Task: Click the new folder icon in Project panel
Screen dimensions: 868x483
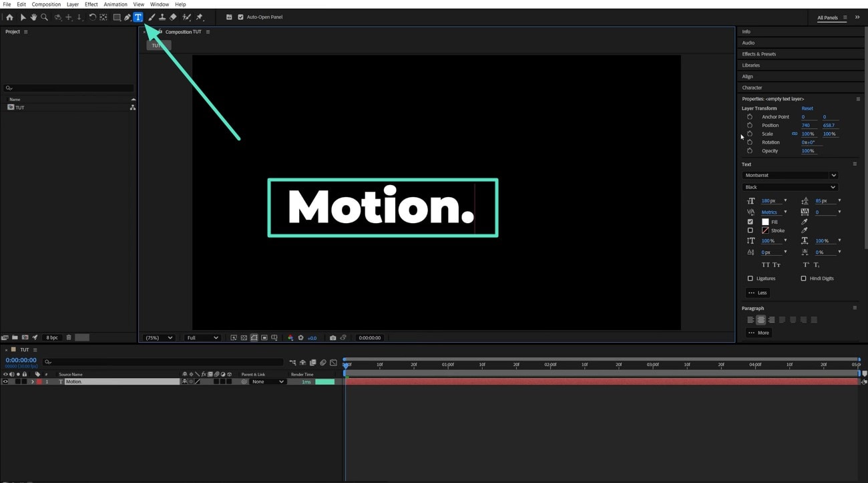Action: tap(15, 337)
